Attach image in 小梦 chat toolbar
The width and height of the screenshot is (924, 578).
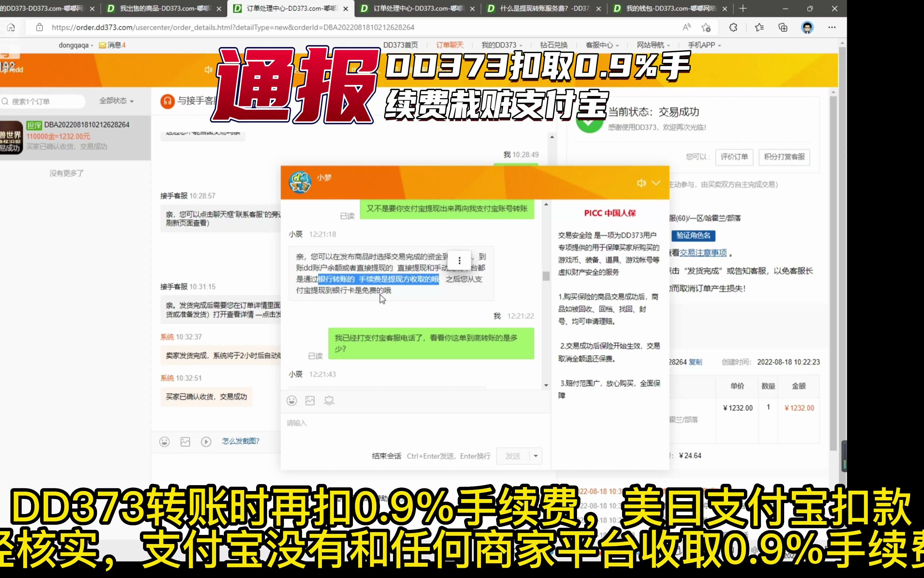[310, 400]
